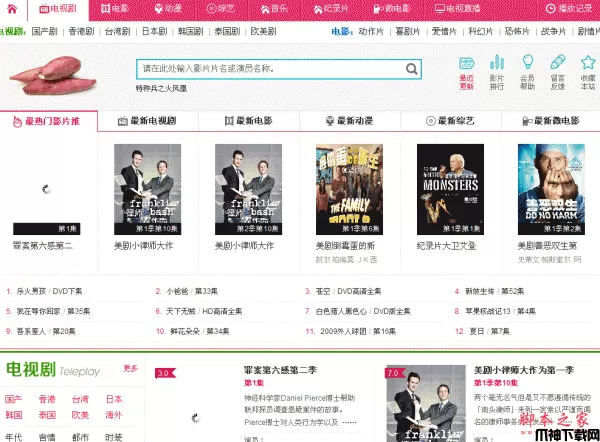Select the 最新动漫 tab

coord(350,121)
